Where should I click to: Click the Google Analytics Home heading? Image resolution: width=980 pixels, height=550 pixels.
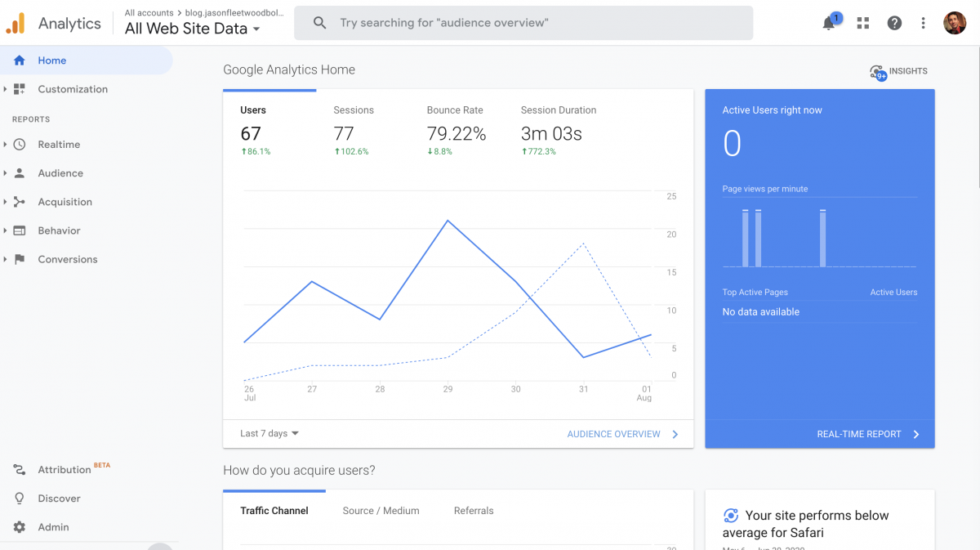(289, 69)
